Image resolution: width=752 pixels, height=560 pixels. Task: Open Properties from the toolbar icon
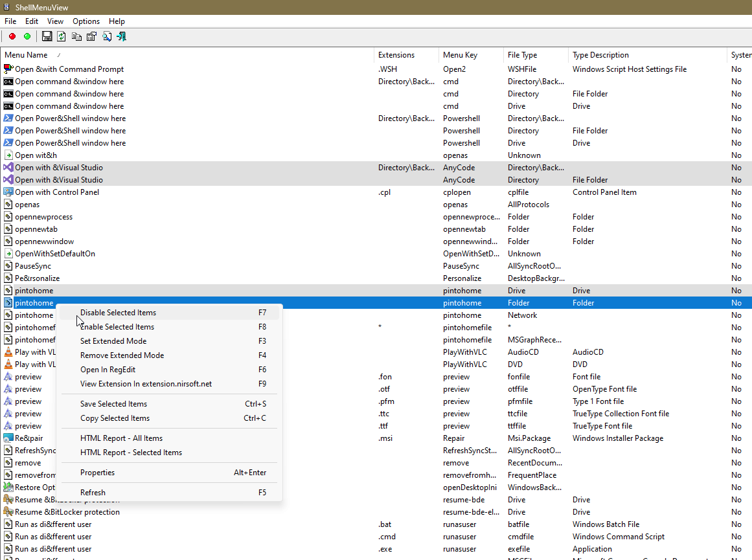[91, 36]
